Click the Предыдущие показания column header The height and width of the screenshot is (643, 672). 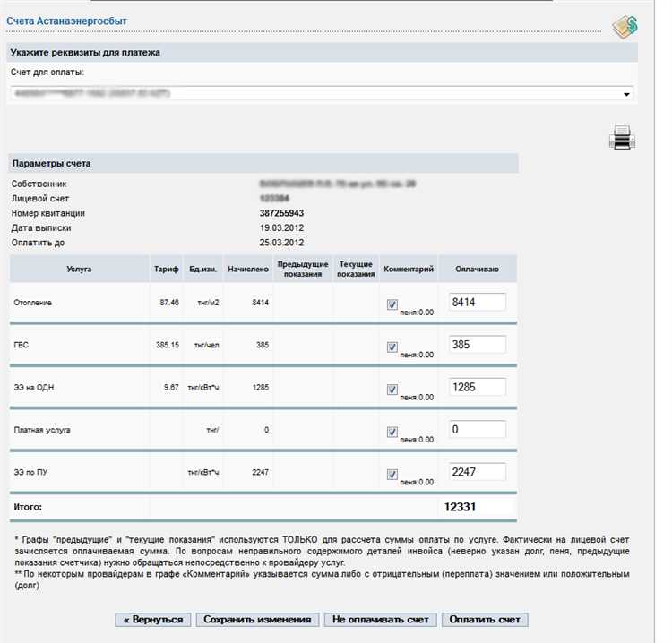[x=303, y=269]
